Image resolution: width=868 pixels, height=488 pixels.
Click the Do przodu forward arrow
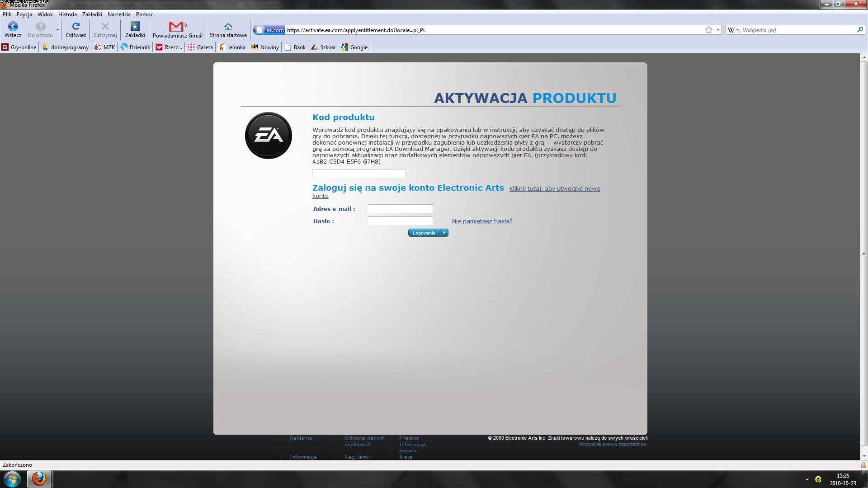(40, 30)
